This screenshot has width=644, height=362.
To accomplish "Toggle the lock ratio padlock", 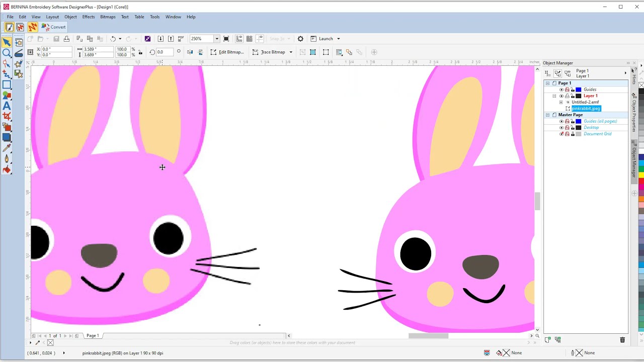I will (140, 52).
